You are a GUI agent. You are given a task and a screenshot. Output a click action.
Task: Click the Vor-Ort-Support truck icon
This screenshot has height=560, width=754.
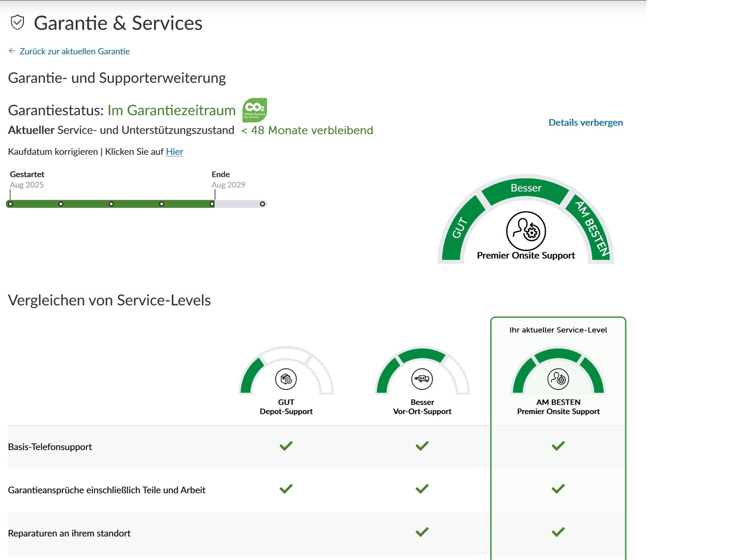click(x=422, y=380)
